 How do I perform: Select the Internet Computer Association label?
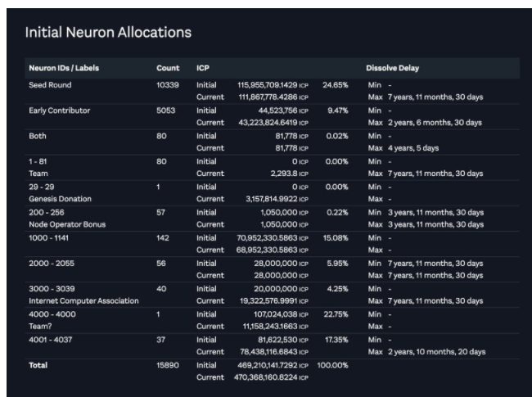[83, 300]
